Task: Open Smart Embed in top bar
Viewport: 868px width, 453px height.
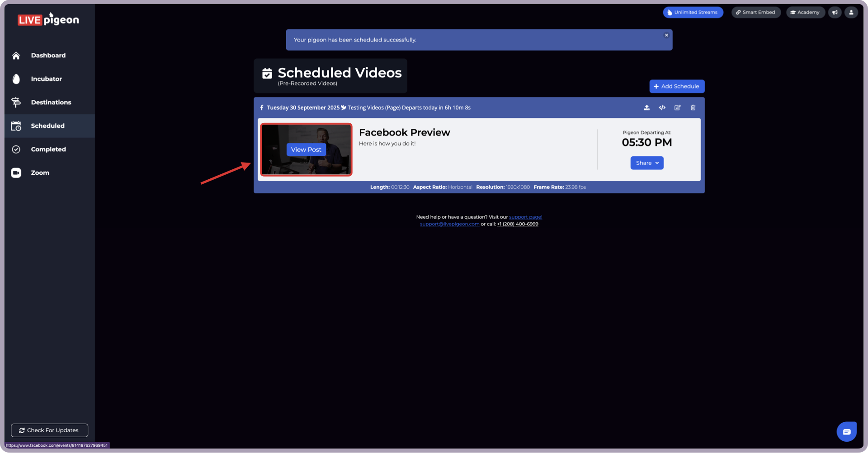Action: [756, 12]
